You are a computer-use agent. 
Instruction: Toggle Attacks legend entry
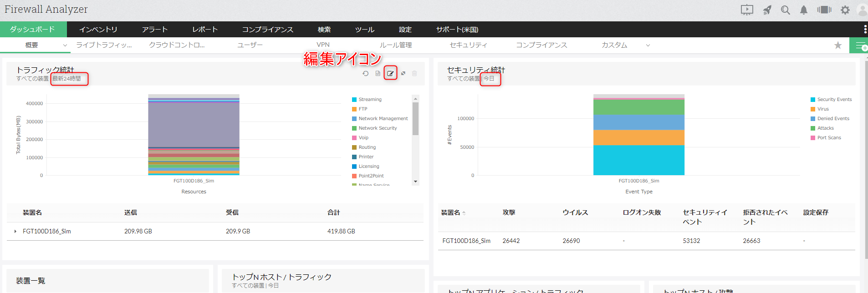click(x=822, y=128)
